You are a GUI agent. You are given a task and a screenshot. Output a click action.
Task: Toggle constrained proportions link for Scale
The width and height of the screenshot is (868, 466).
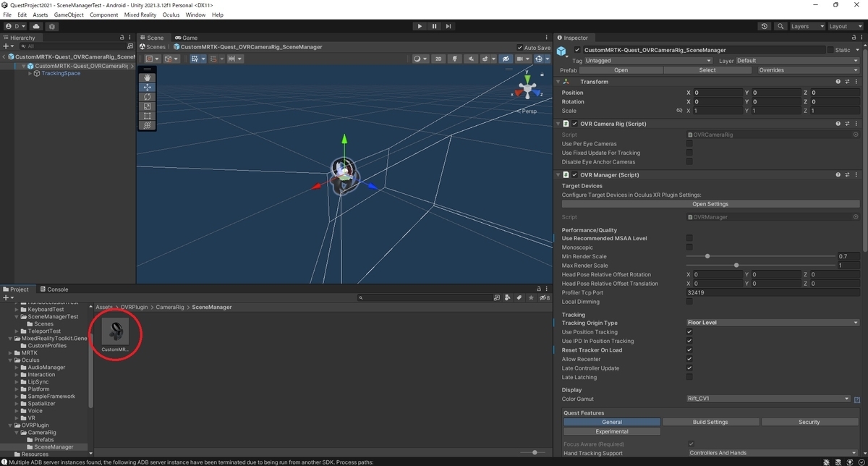(678, 111)
